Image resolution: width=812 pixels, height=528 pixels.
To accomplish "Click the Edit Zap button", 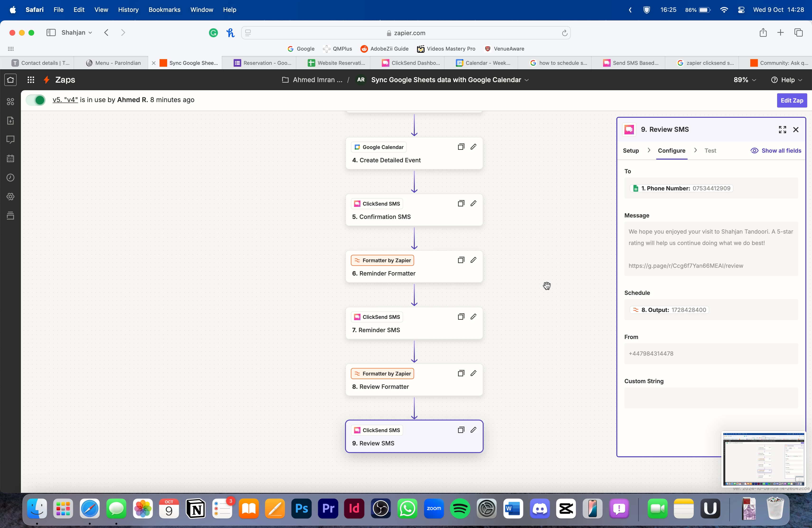I will (x=792, y=100).
